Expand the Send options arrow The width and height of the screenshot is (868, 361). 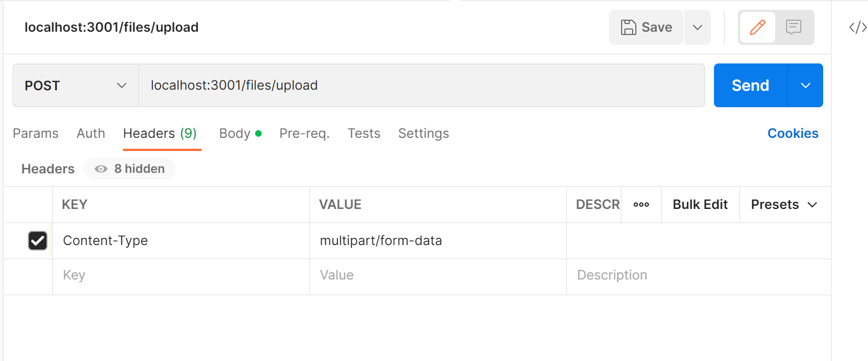(805, 86)
